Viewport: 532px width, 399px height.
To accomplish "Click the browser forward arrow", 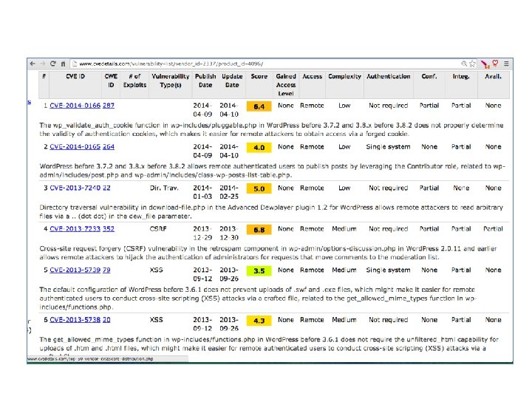I will click(x=43, y=64).
